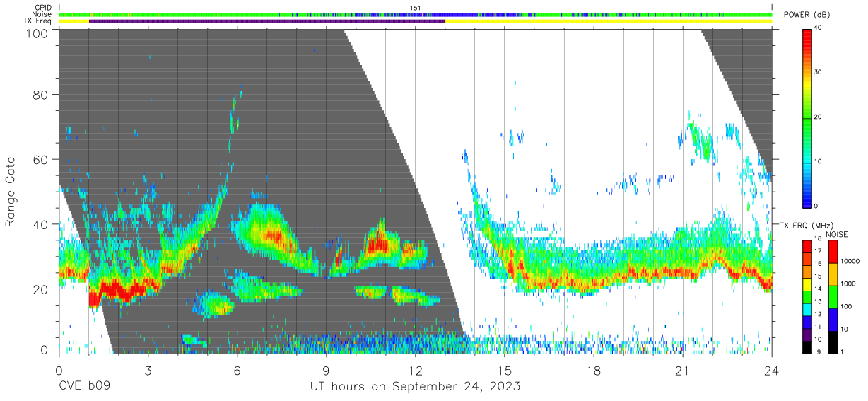Click the purple segment of TX Freq bar
This screenshot has width=868, height=401.
[x=267, y=21]
